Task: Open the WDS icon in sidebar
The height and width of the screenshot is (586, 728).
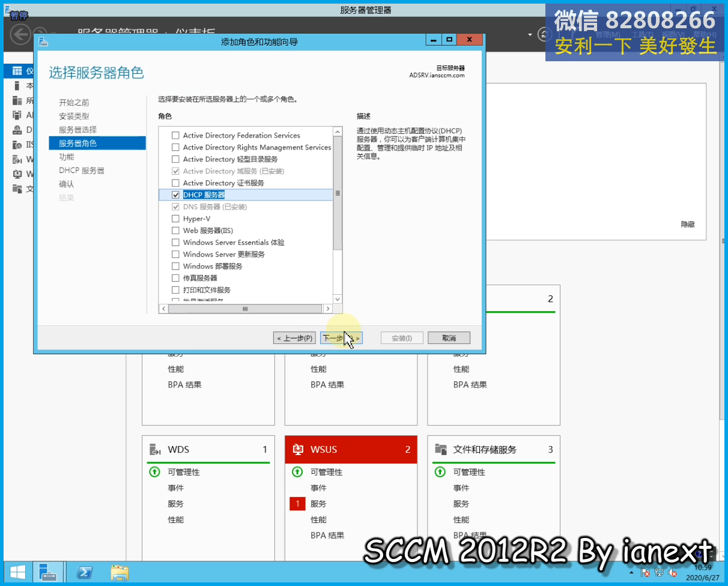Action: tap(17, 159)
